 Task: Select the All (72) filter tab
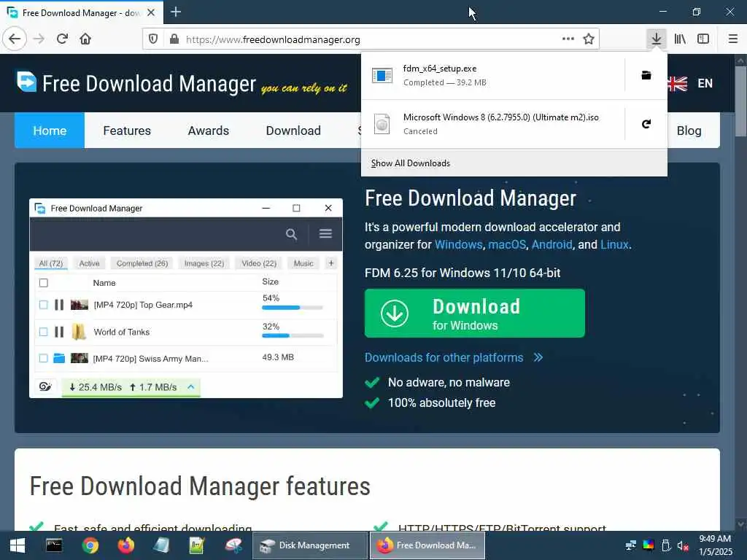(51, 263)
